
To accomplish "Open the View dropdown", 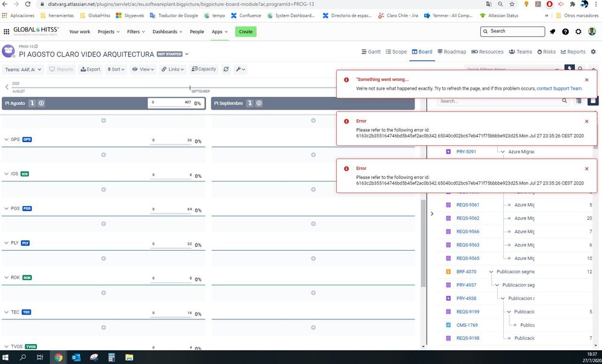I will click(143, 69).
